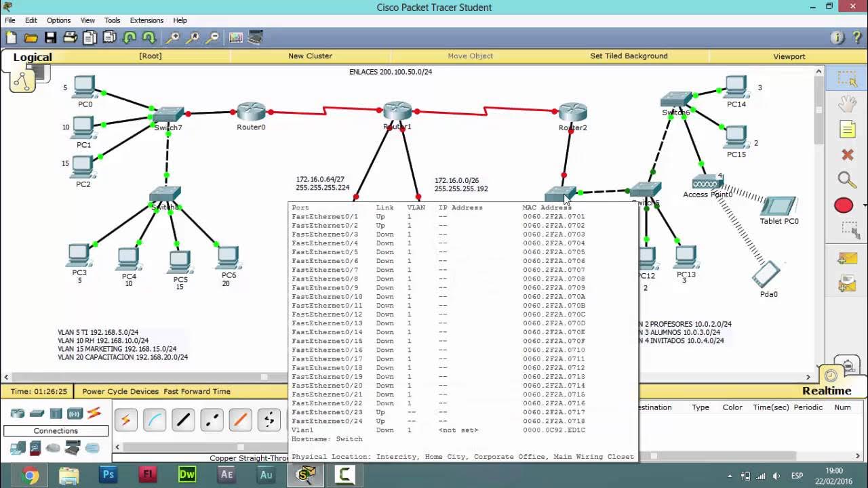Activate the Delete red X tool
The width and height of the screenshot is (868, 488).
point(848,155)
